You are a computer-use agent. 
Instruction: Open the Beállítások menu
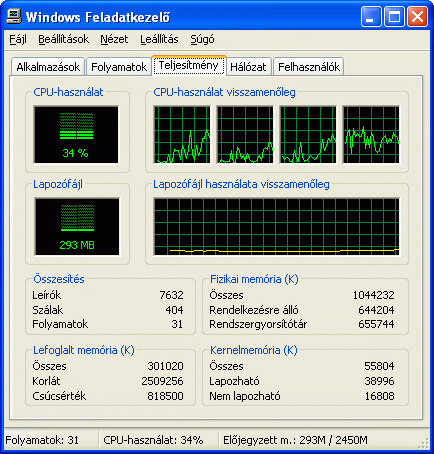click(63, 39)
